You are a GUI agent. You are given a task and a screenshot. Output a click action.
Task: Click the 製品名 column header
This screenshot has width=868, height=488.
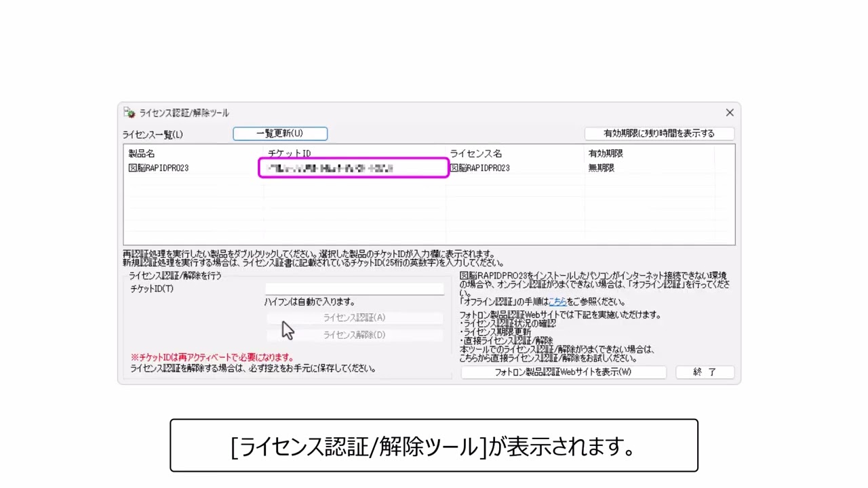(143, 153)
